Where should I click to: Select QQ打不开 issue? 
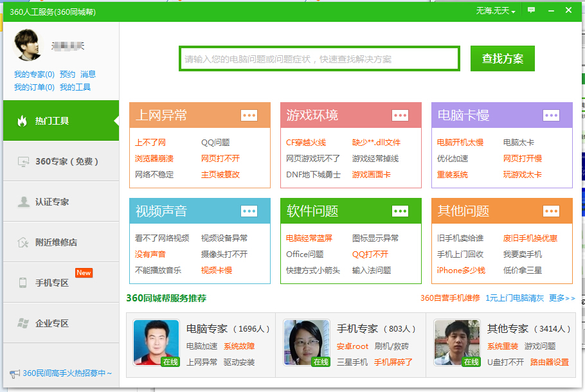tap(370, 254)
